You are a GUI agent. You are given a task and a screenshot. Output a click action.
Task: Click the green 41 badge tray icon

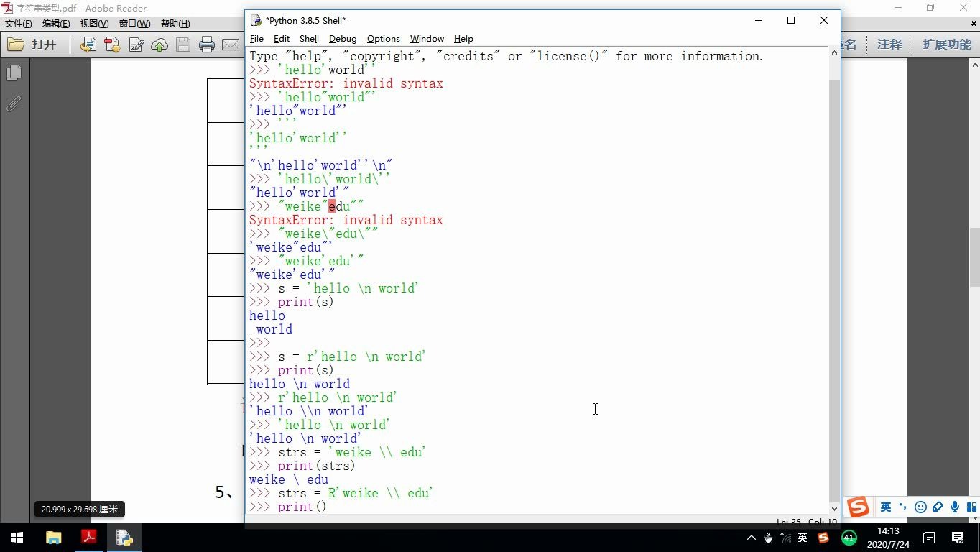[x=849, y=538]
